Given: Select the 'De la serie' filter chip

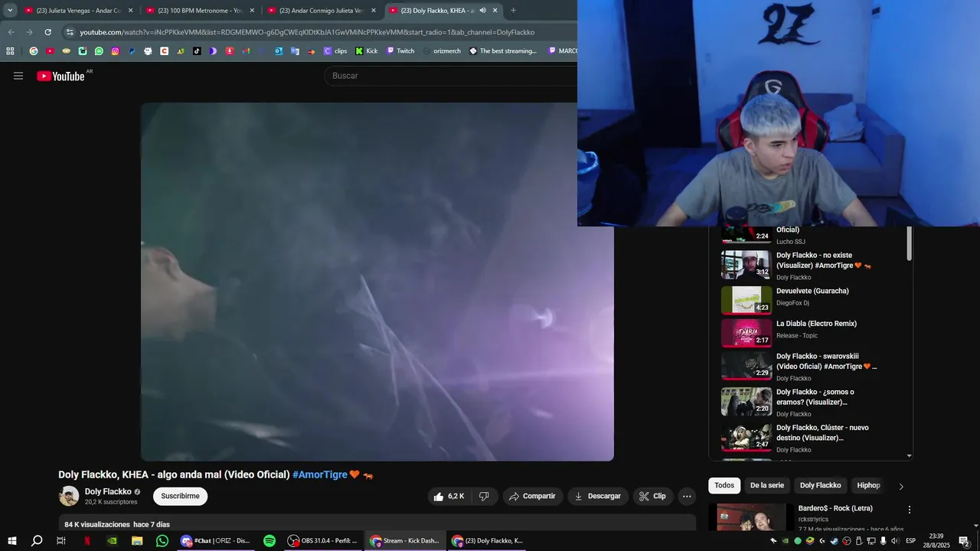Looking at the screenshot, I should (x=766, y=485).
